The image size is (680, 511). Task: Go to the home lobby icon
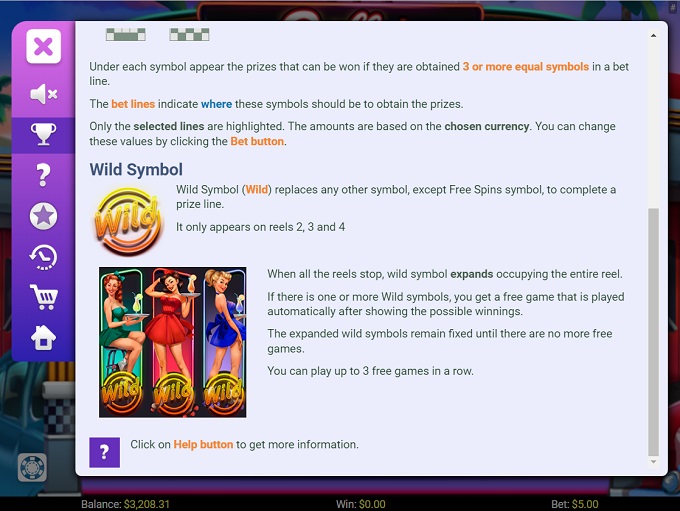coord(43,337)
